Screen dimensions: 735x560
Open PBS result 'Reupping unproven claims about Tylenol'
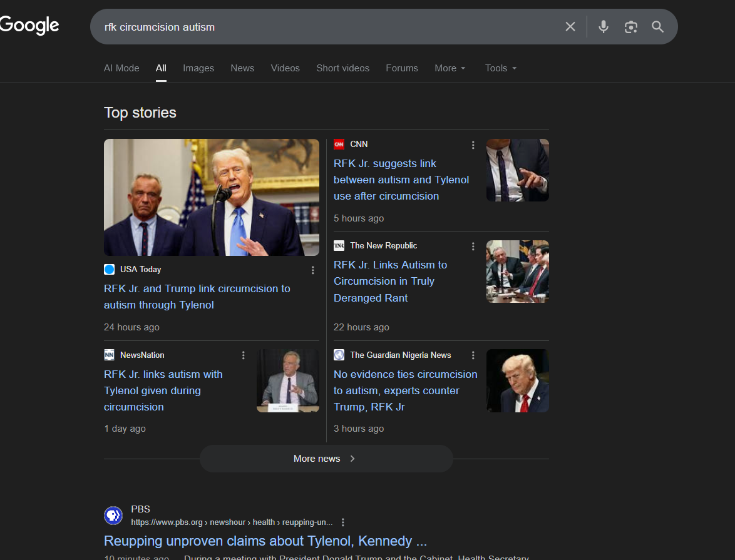coord(265,541)
